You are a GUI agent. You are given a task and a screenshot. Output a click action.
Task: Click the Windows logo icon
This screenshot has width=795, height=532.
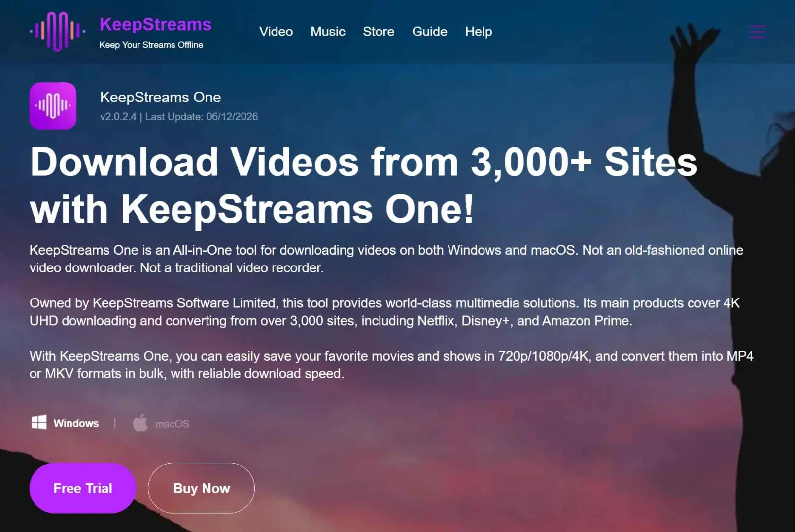coord(39,422)
